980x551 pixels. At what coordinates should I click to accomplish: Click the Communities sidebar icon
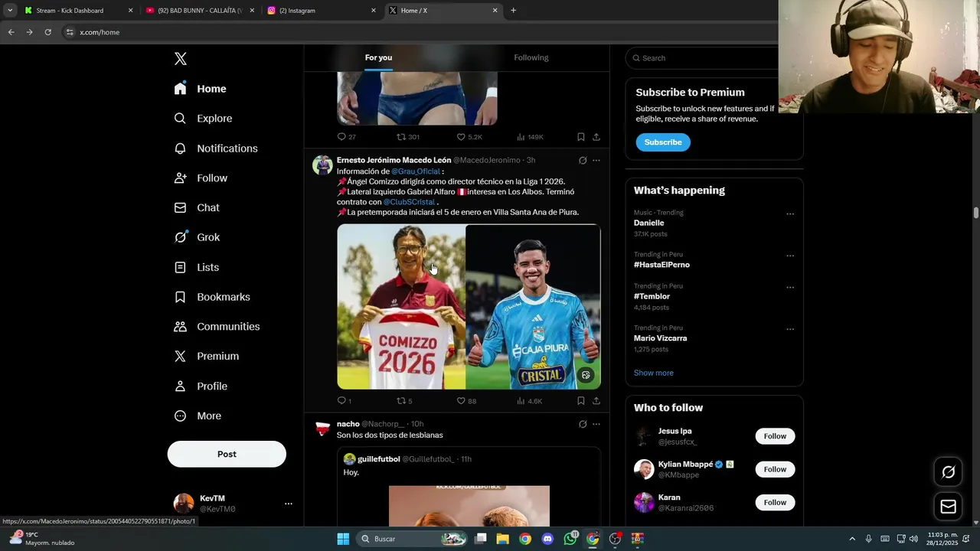pyautogui.click(x=180, y=327)
